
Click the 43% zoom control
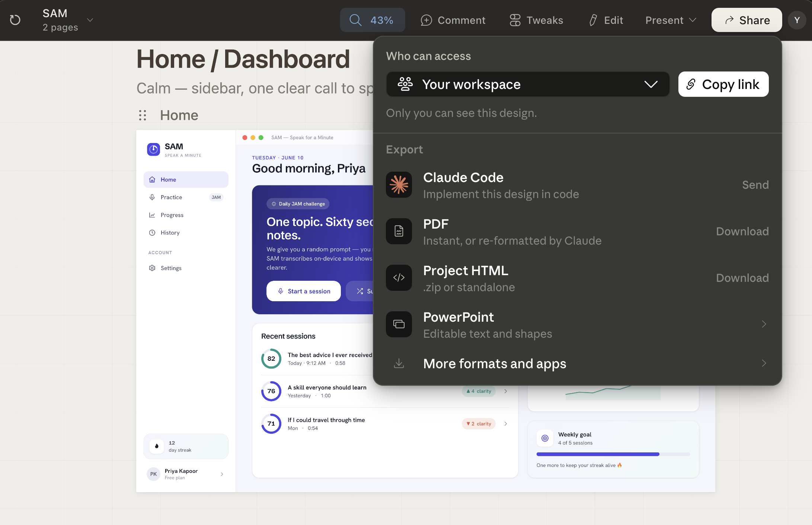tap(373, 20)
